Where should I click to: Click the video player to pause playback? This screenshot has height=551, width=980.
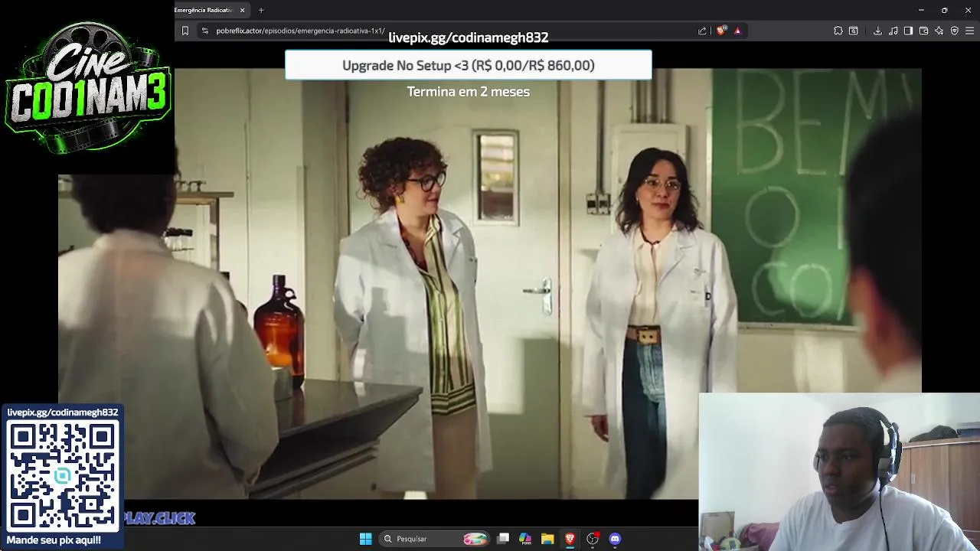pos(490,283)
